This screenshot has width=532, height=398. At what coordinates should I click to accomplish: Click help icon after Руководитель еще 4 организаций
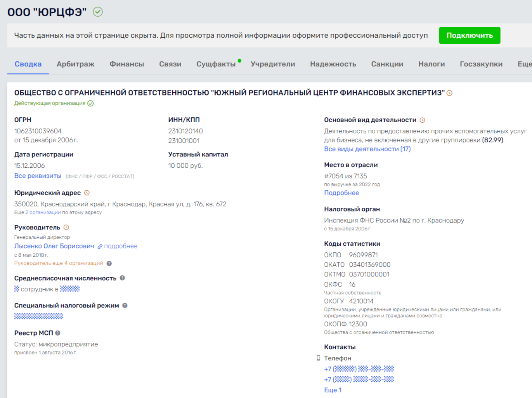[x=109, y=263]
